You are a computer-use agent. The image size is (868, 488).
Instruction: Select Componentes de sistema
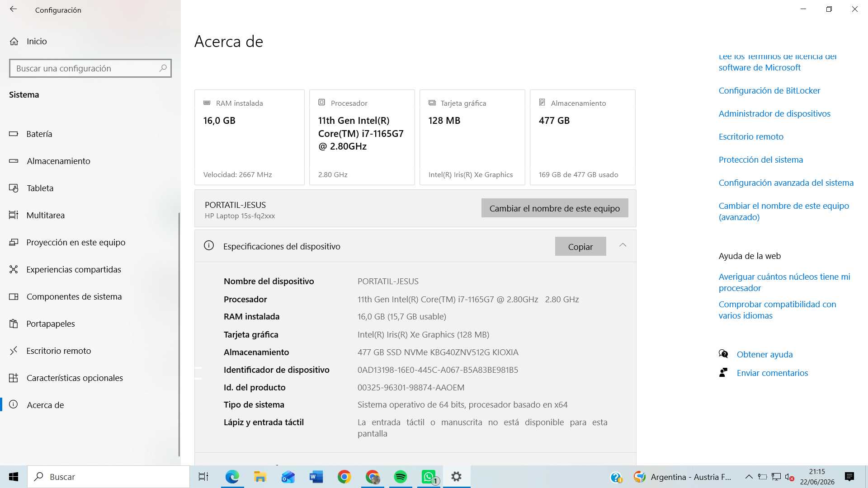(90, 296)
